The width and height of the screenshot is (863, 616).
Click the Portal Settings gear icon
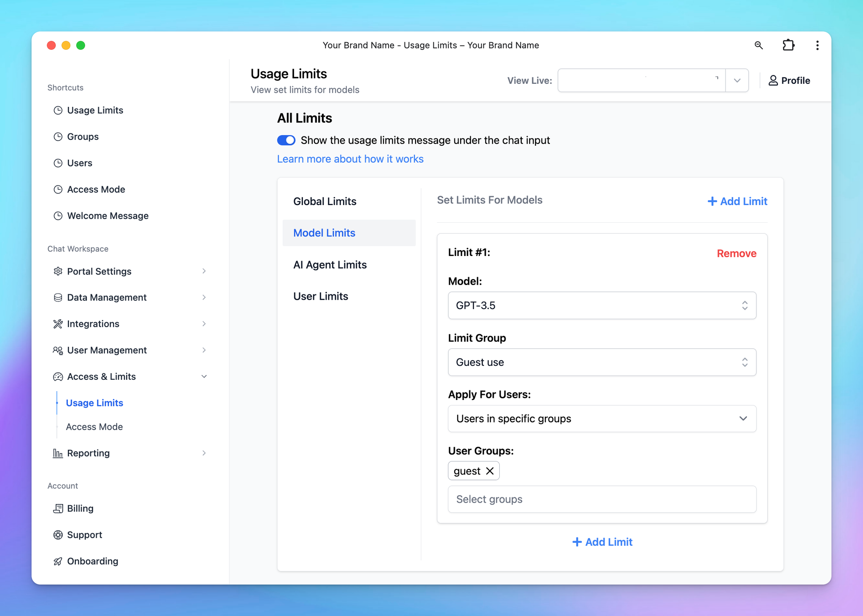click(x=58, y=271)
